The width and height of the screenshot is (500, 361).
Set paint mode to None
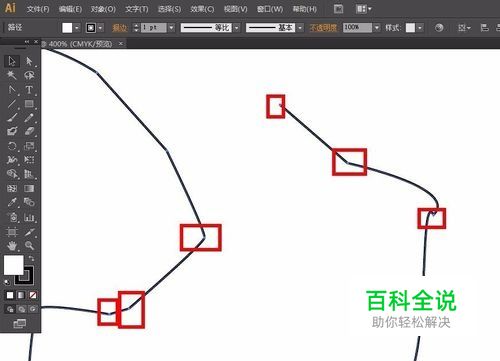click(33, 295)
